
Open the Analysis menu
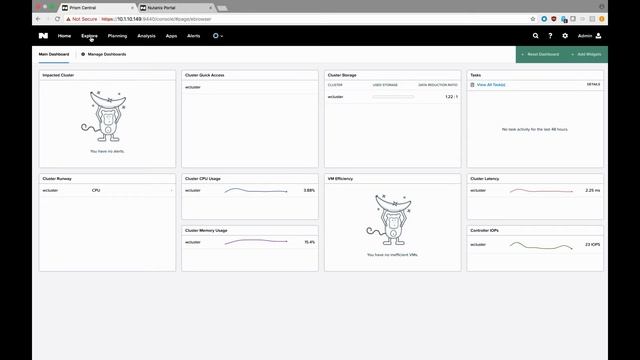click(x=146, y=36)
